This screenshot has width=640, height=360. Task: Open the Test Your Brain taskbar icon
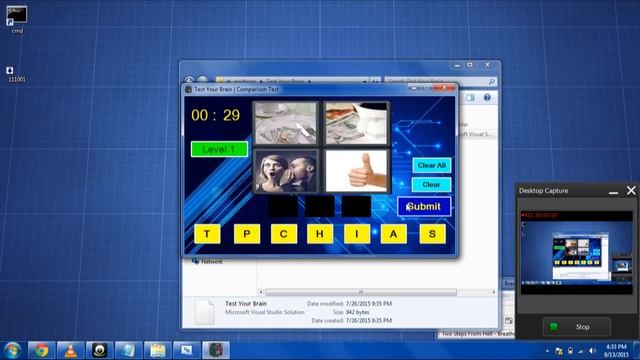pyautogui.click(x=216, y=350)
